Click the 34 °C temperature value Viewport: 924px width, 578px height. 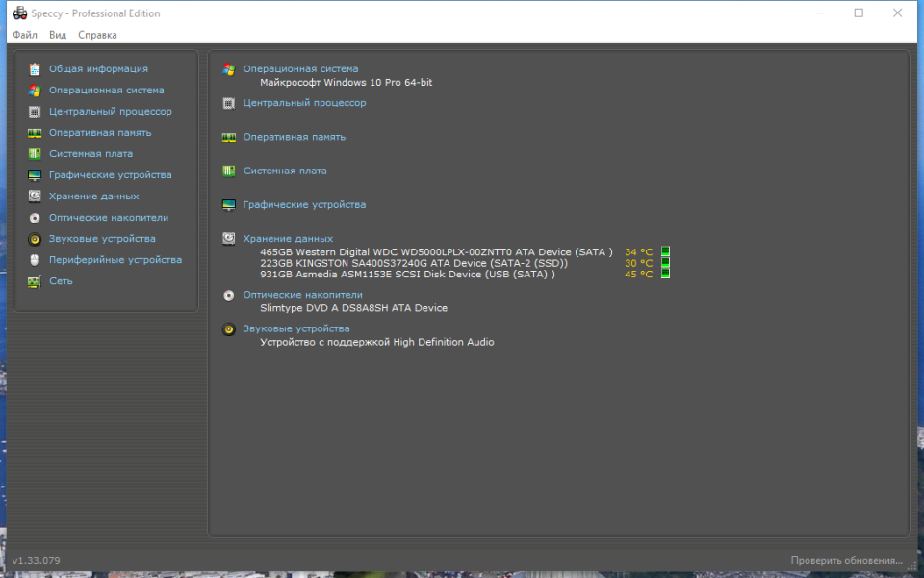(639, 251)
